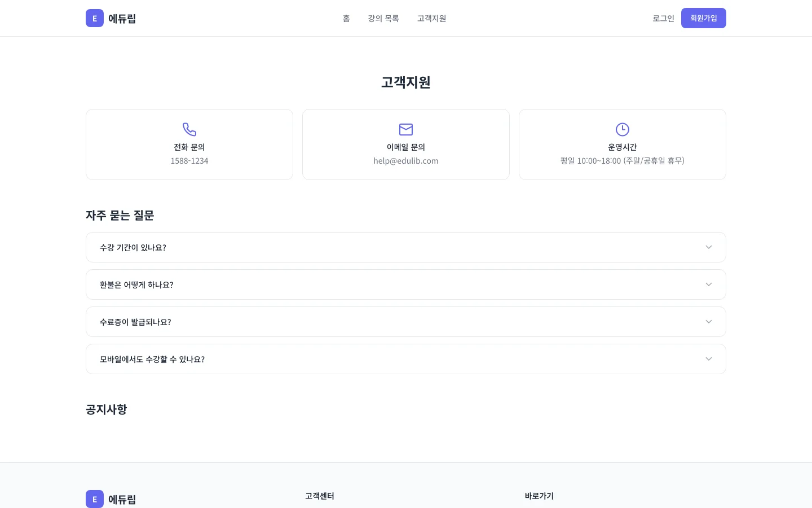Expand the '수강 기간이 있나요?' FAQ item
Image resolution: width=812 pixels, height=508 pixels.
point(406,247)
